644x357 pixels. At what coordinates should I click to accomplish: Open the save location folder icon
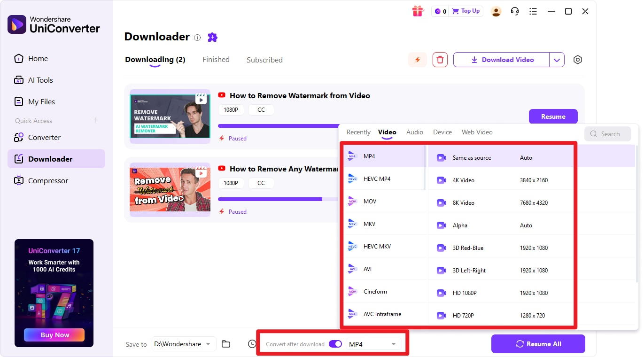(226, 344)
